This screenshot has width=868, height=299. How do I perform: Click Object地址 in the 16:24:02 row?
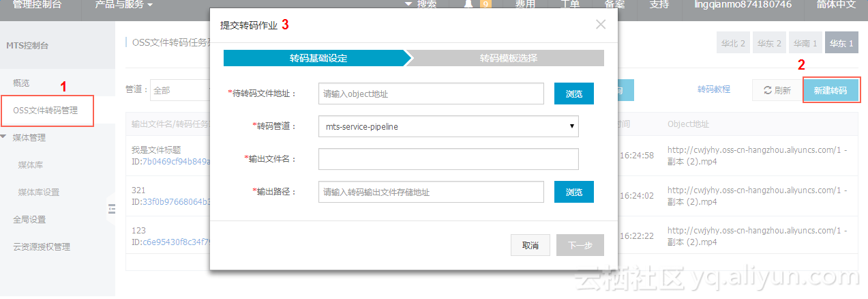758,196
